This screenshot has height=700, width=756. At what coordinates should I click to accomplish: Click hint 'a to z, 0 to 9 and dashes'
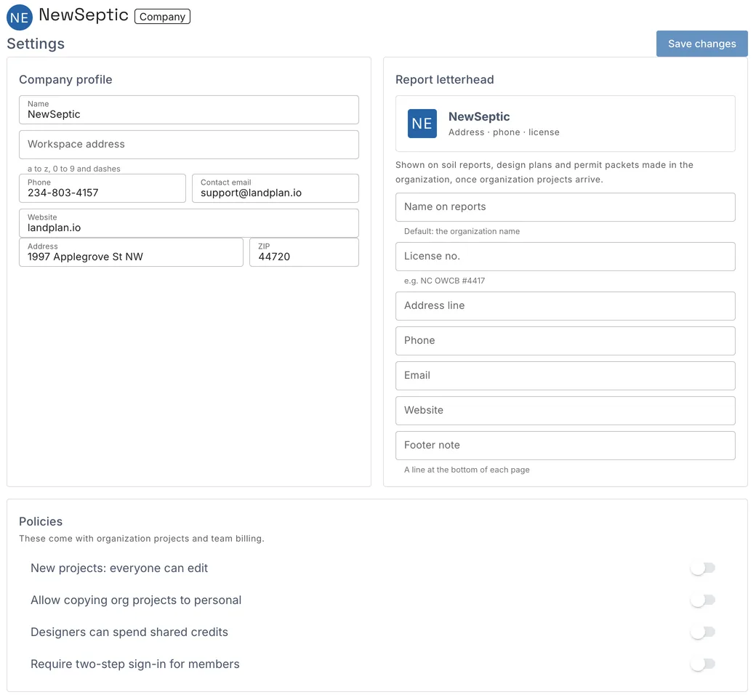73,169
